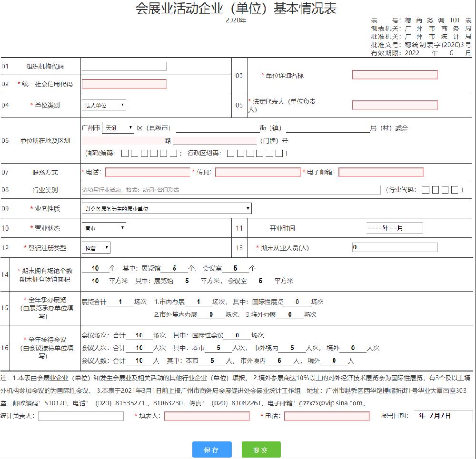The width and height of the screenshot is (476, 459).
Task: Click the 会议人数 市外境内 field
Action: (x=279, y=361)
